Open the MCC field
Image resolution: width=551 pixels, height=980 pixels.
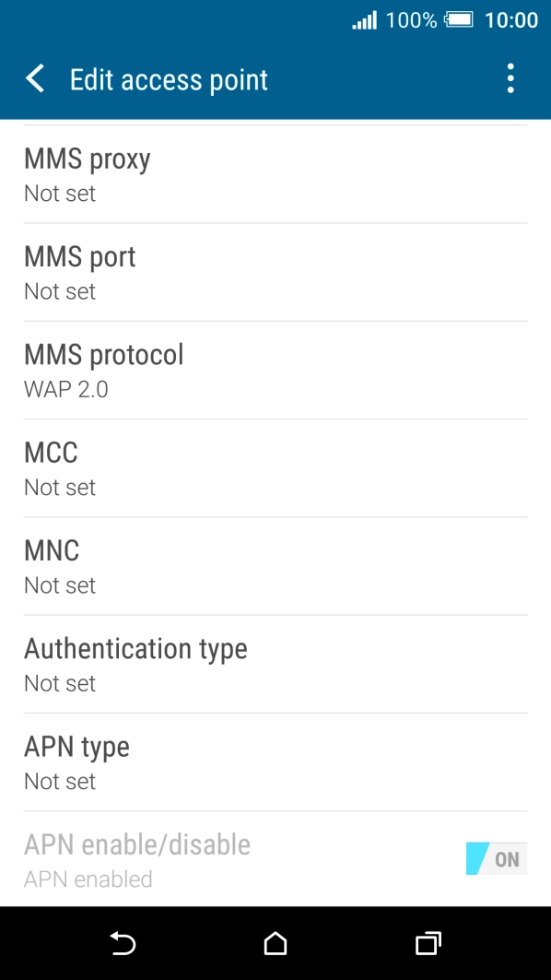click(275, 468)
